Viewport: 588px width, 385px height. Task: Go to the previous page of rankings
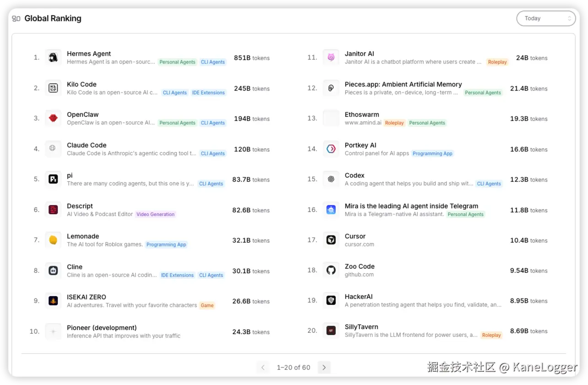[x=263, y=367]
